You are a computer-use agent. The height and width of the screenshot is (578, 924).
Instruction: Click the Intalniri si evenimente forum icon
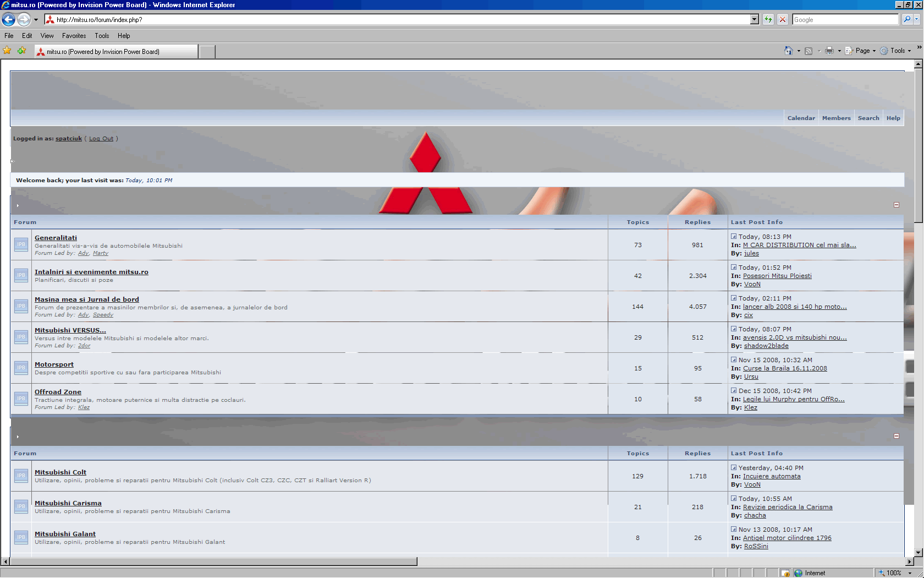click(x=21, y=275)
